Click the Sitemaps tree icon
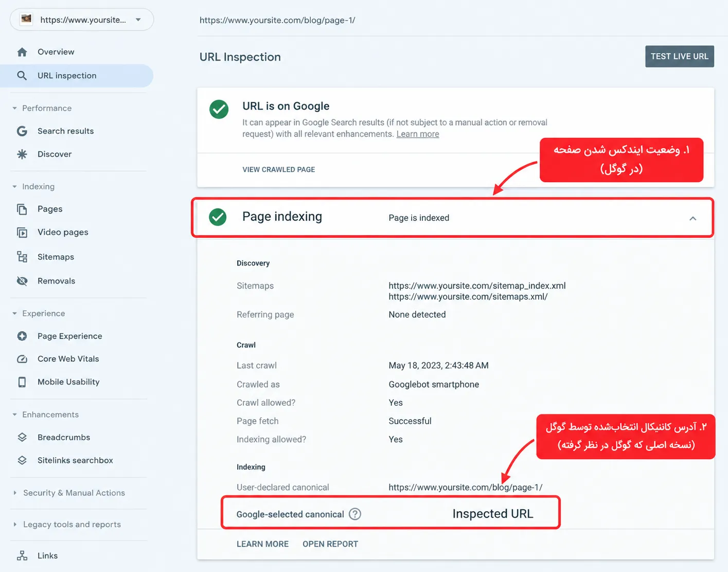 pos(22,257)
